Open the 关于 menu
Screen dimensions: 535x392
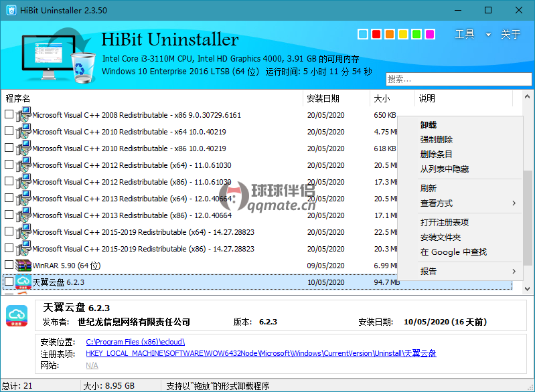[x=511, y=35]
